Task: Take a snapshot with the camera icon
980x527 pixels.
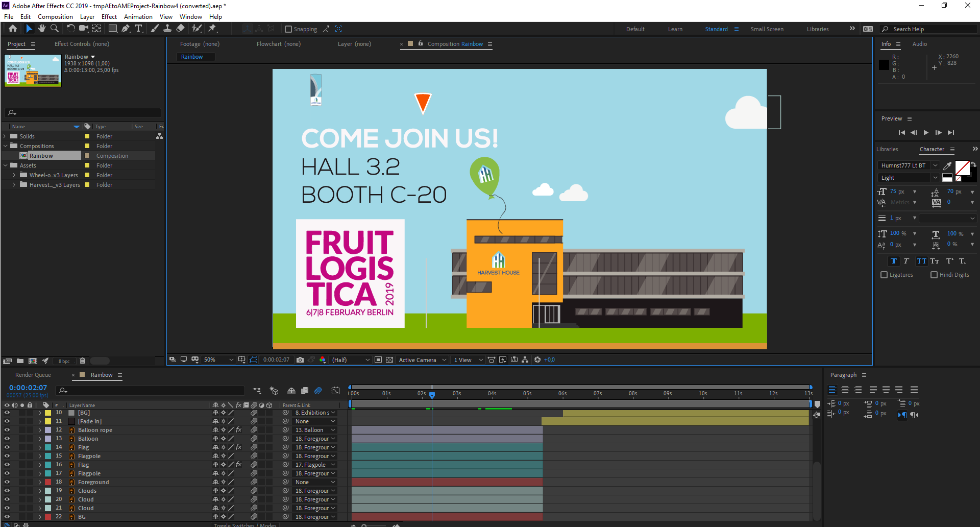Action: (300, 360)
